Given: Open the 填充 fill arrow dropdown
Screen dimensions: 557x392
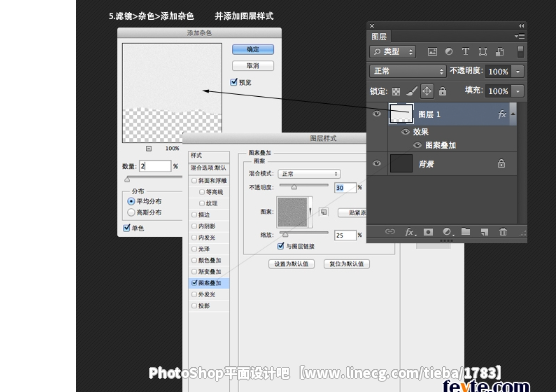Looking at the screenshot, I should coord(518,91).
